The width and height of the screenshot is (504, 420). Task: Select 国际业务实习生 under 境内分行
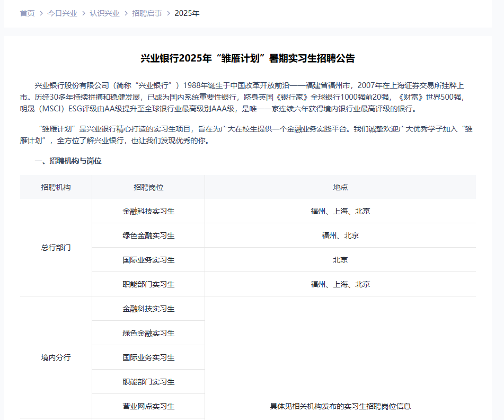(148, 357)
